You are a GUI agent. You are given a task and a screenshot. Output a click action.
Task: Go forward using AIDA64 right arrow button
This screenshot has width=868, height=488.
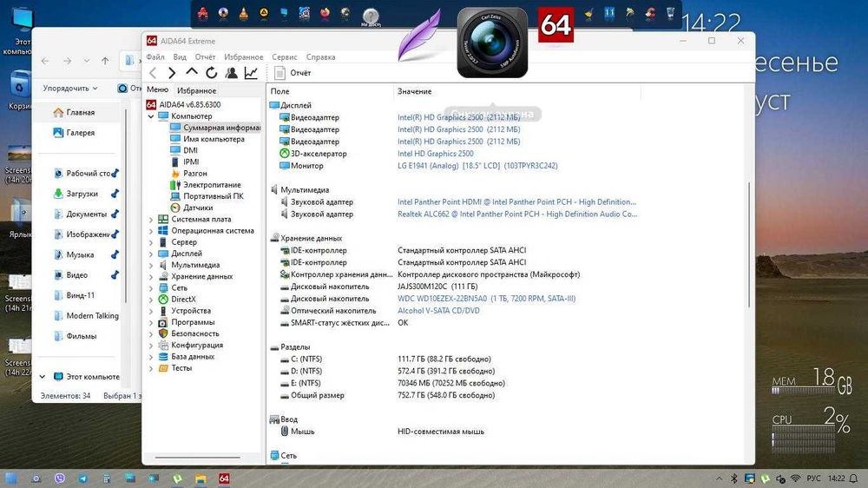coord(172,73)
